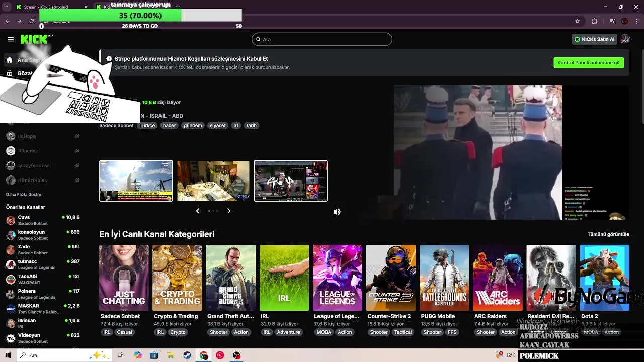The width and height of the screenshot is (644, 362).
Task: Click the tarih tag
Action: tap(252, 125)
